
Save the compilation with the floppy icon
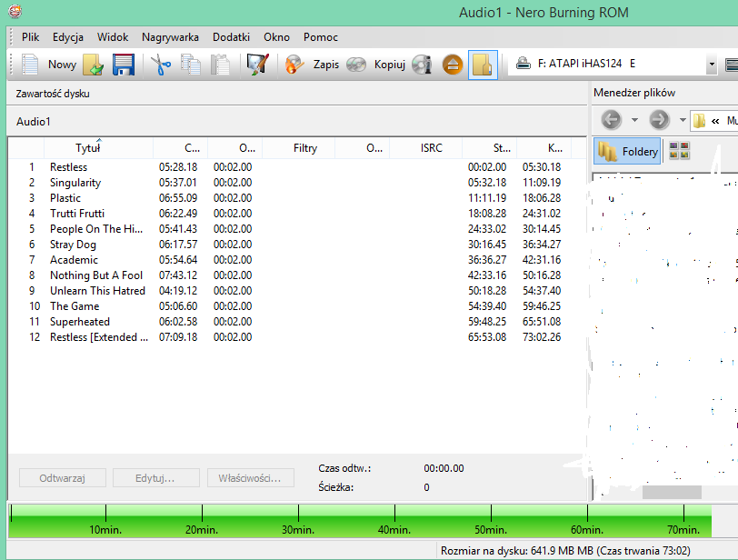[124, 65]
